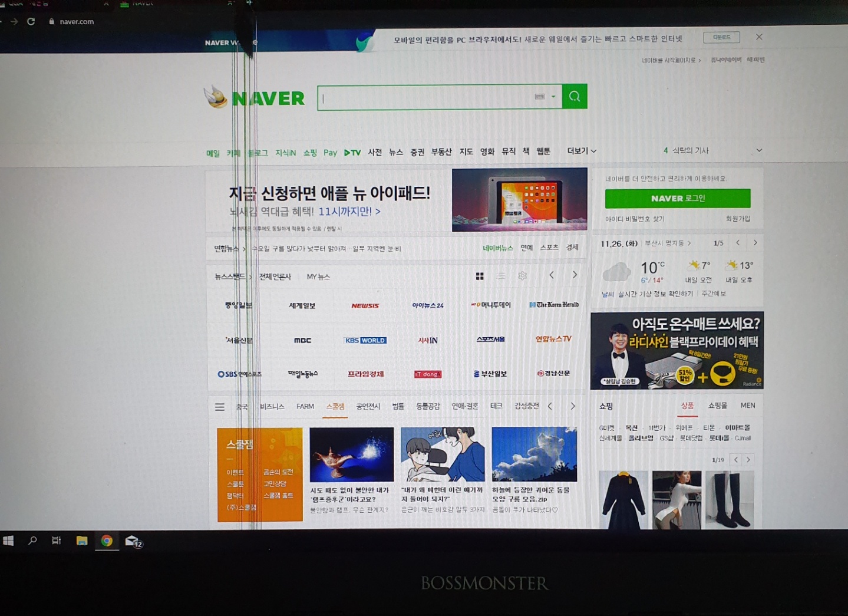Open hamburger menu in topic section
Viewport: 848px width, 616px height.
[220, 407]
